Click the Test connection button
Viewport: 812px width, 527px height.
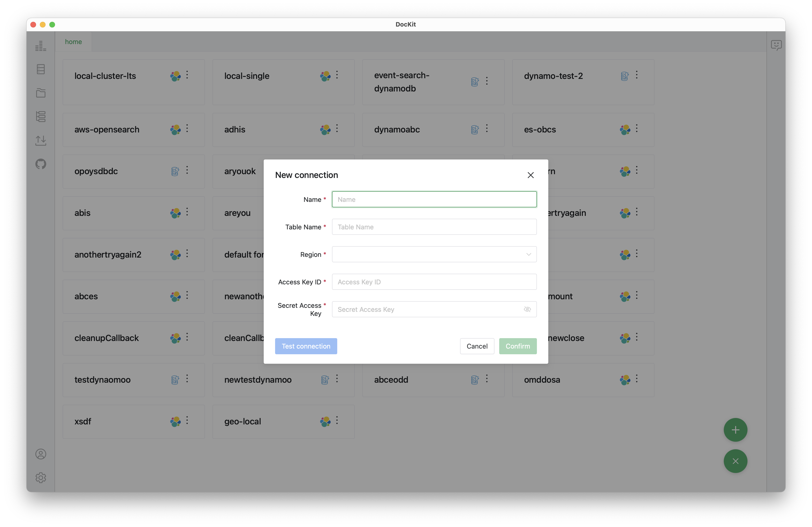tap(306, 346)
